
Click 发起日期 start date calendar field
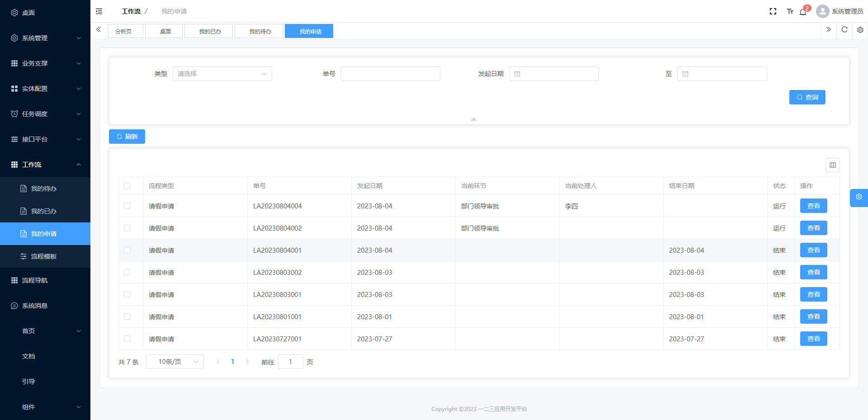(x=554, y=74)
